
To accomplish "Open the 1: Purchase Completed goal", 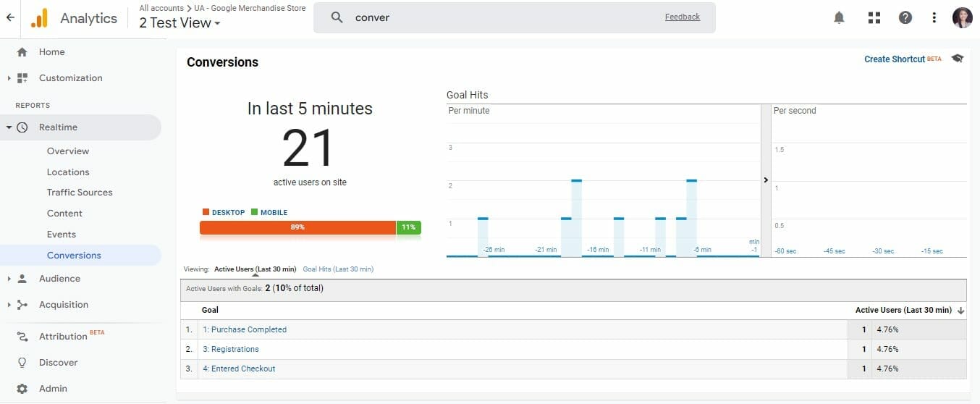I will [245, 329].
